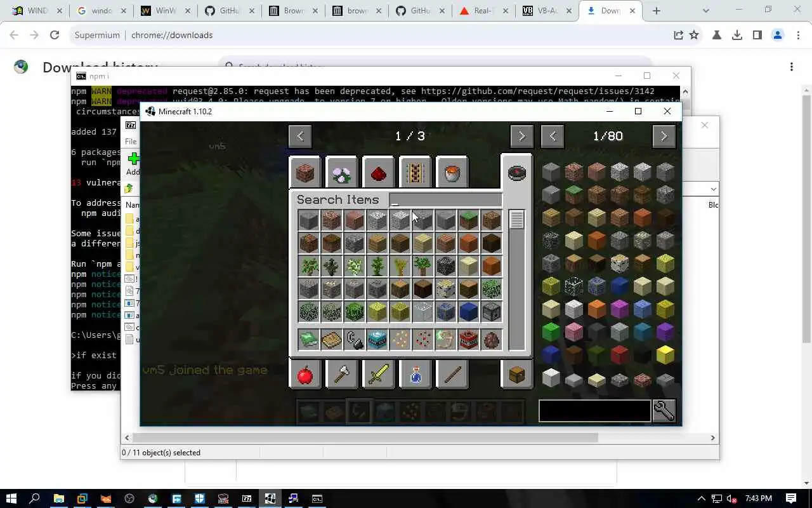
Task: Open the Transportation rail tab
Action: coord(415,172)
